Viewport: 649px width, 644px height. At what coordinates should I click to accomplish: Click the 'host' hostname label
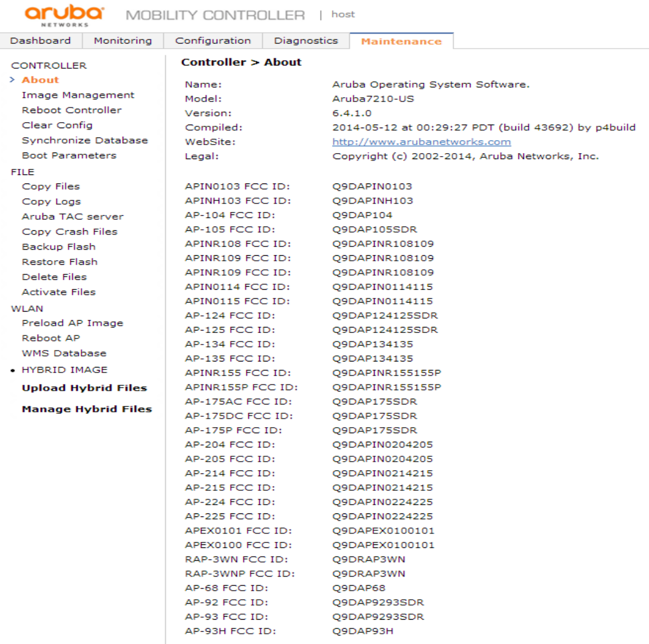[343, 15]
